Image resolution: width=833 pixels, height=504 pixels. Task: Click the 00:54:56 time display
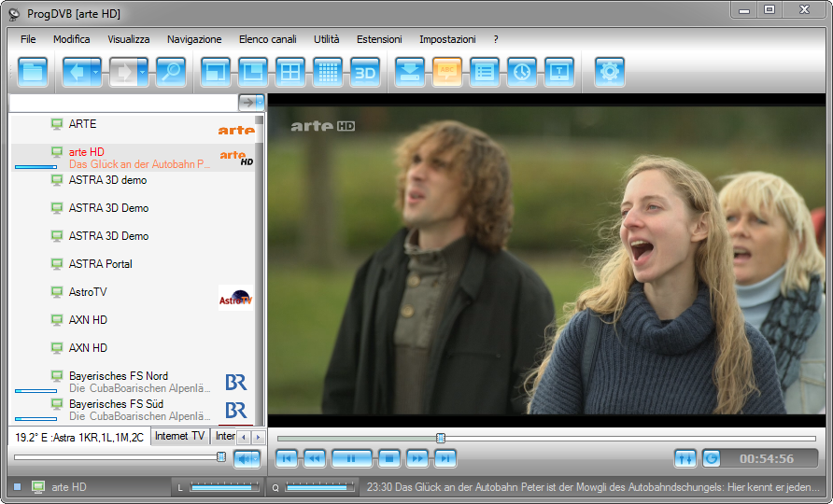click(767, 459)
